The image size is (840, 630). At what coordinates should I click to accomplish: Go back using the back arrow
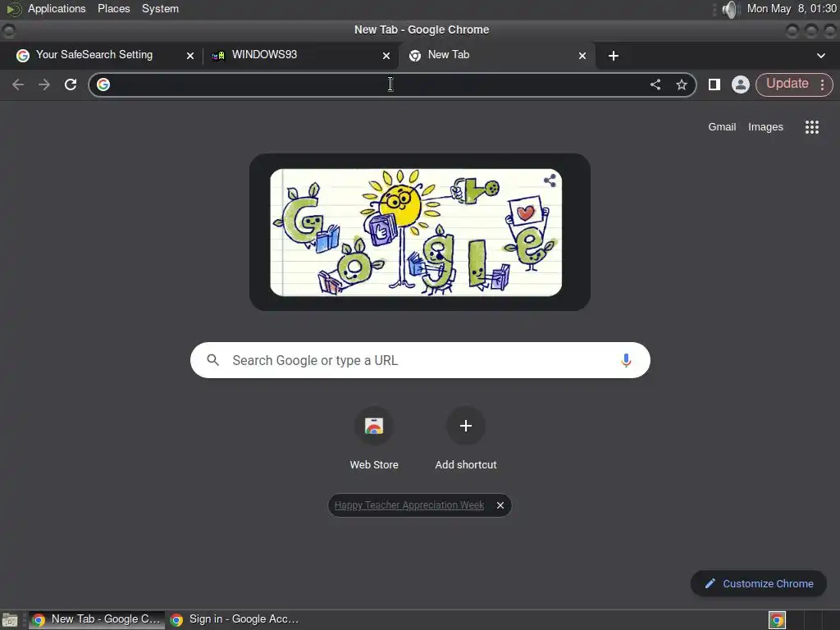[18, 84]
